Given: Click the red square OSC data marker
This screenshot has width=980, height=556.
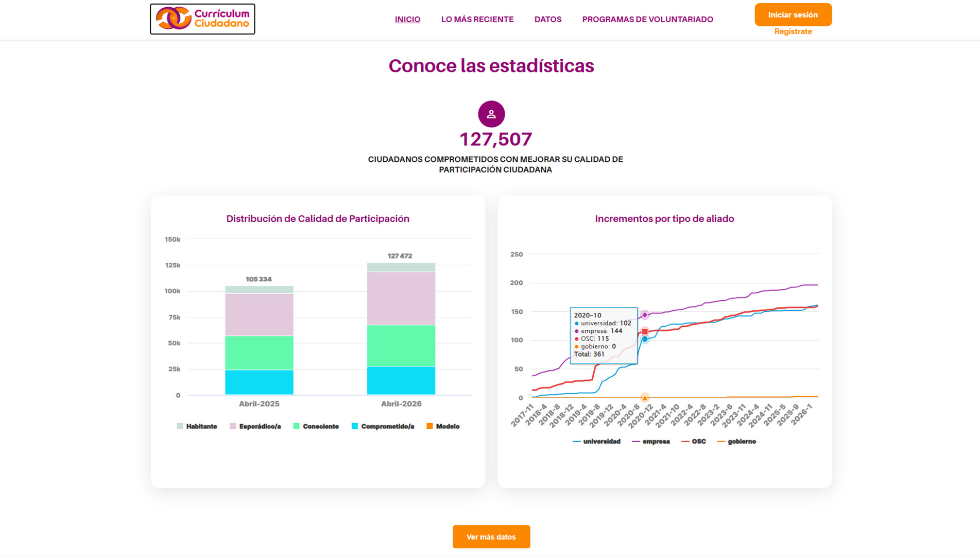Looking at the screenshot, I should pyautogui.click(x=644, y=331).
